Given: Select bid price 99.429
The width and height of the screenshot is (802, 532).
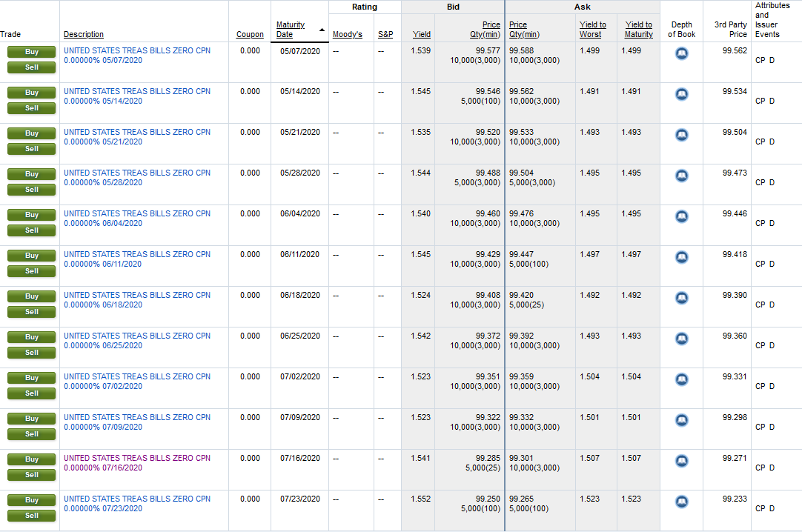Looking at the screenshot, I should point(488,254).
